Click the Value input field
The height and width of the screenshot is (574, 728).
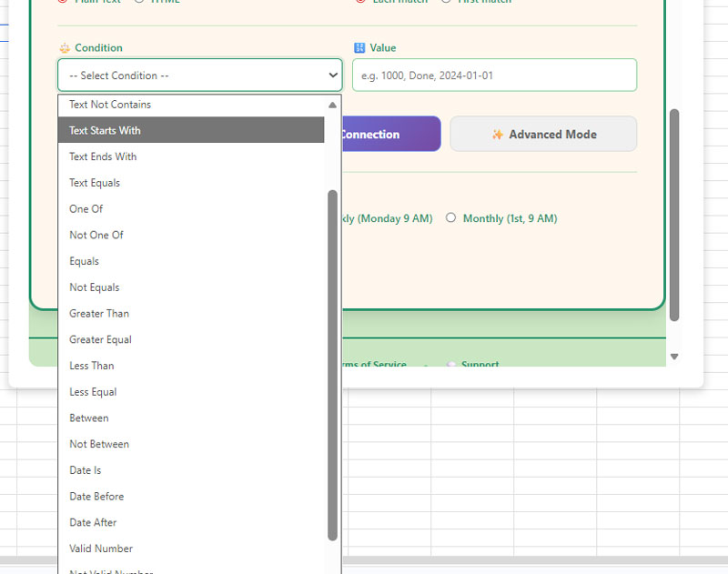click(x=494, y=75)
